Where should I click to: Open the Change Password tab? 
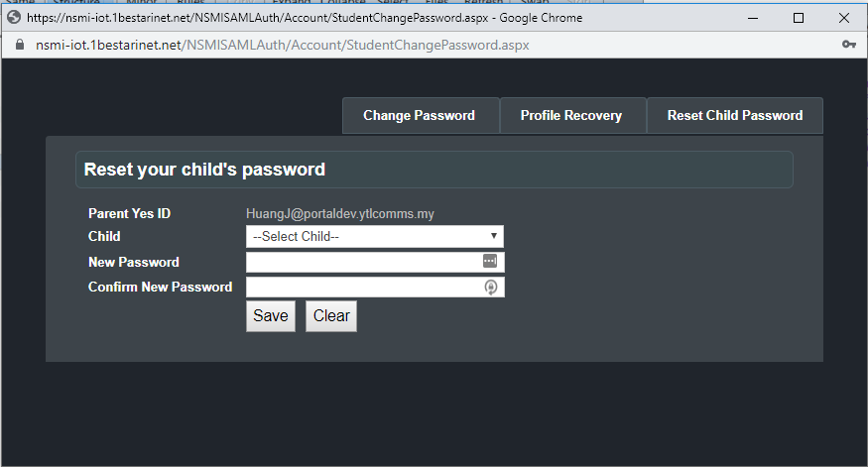(421, 116)
